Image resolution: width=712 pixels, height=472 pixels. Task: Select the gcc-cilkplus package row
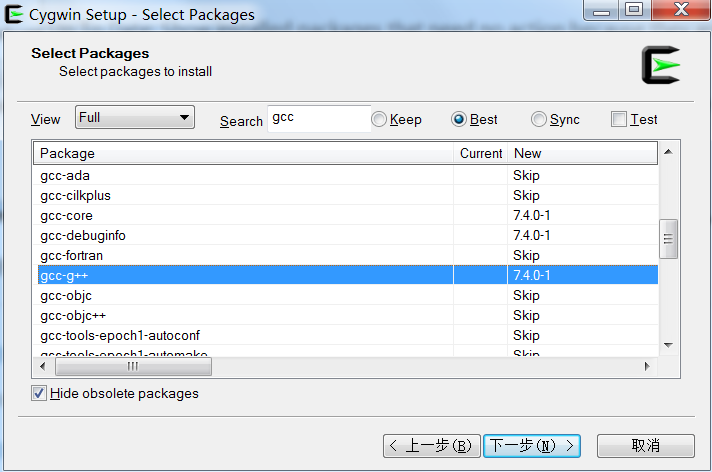346,195
